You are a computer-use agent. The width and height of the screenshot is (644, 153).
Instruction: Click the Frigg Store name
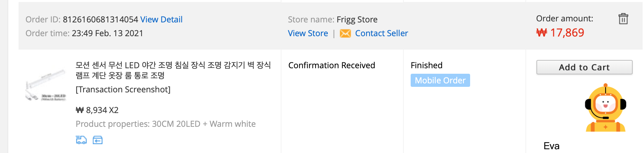click(357, 20)
